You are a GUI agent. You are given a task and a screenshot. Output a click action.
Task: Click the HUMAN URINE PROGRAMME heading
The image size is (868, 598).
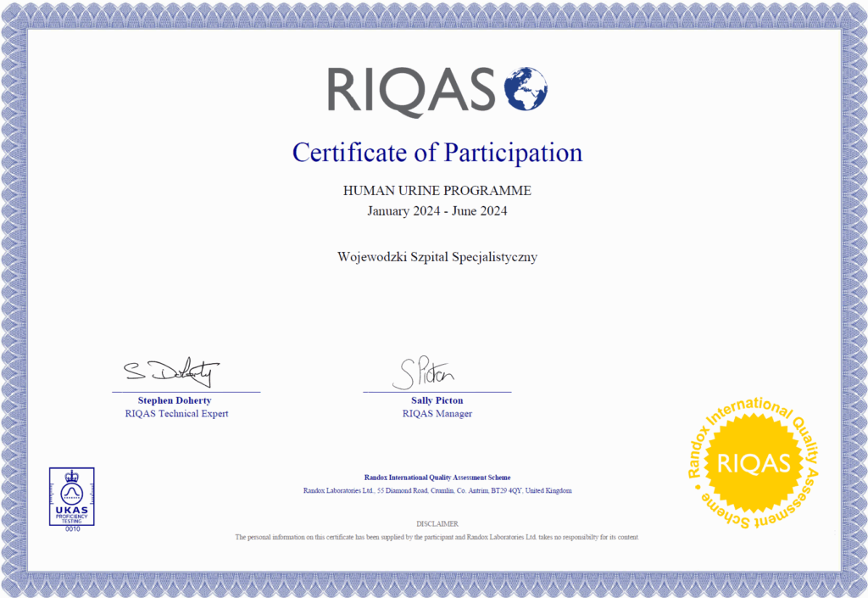pyautogui.click(x=437, y=191)
